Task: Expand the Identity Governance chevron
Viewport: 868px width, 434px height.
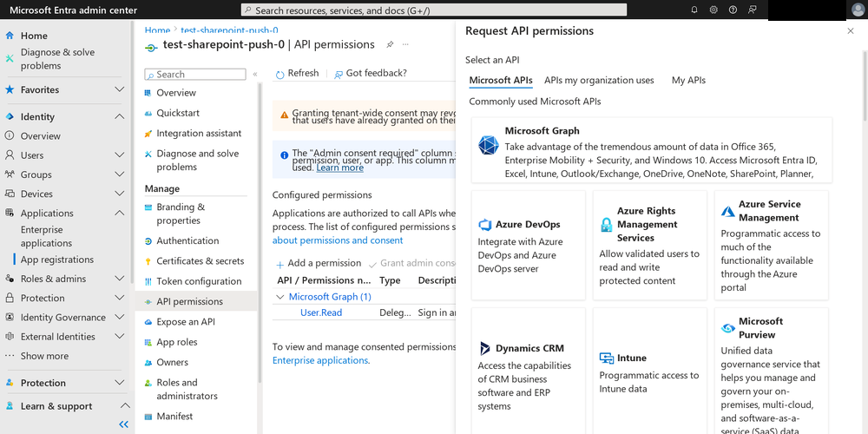Action: [119, 317]
